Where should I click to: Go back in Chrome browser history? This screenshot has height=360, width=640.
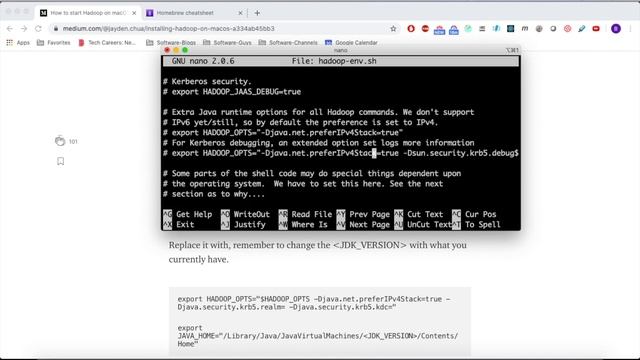(x=10, y=29)
